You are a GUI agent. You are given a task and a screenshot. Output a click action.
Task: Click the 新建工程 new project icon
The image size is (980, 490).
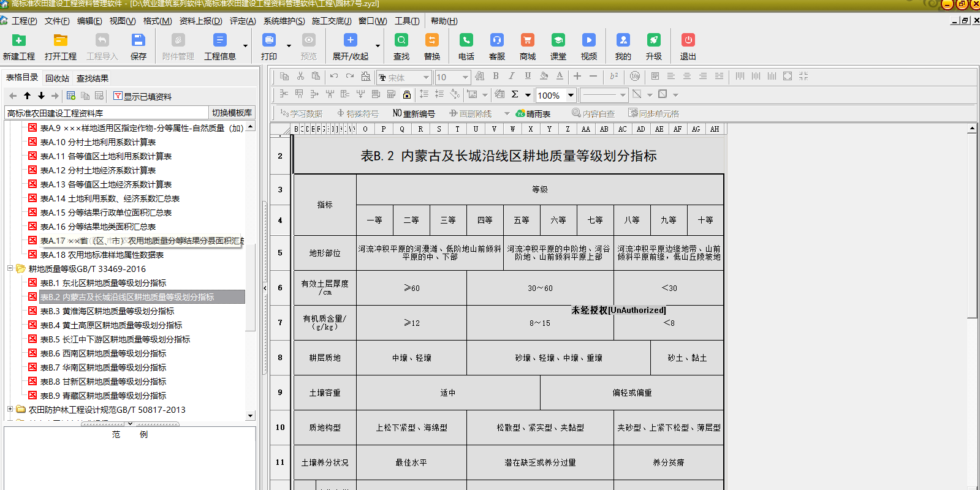(x=19, y=40)
